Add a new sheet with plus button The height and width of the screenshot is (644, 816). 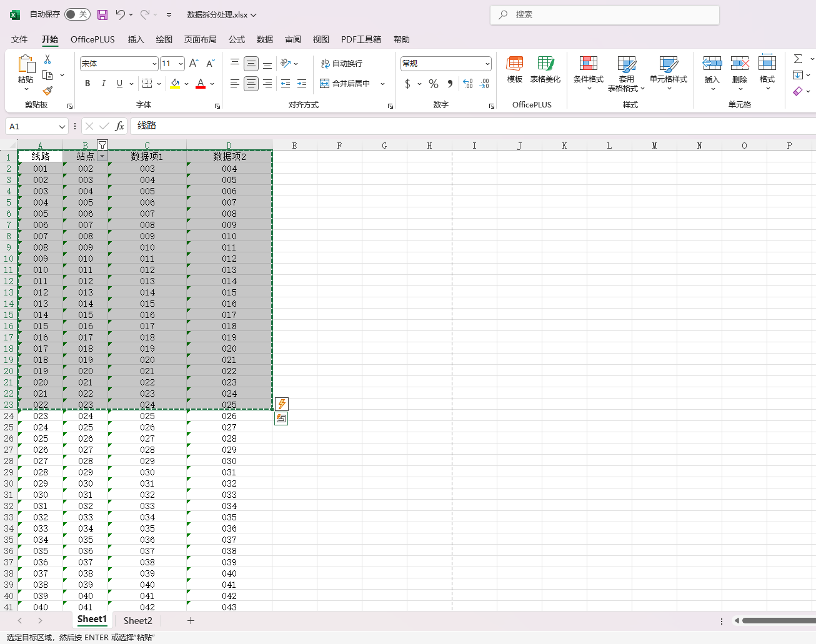pos(191,620)
